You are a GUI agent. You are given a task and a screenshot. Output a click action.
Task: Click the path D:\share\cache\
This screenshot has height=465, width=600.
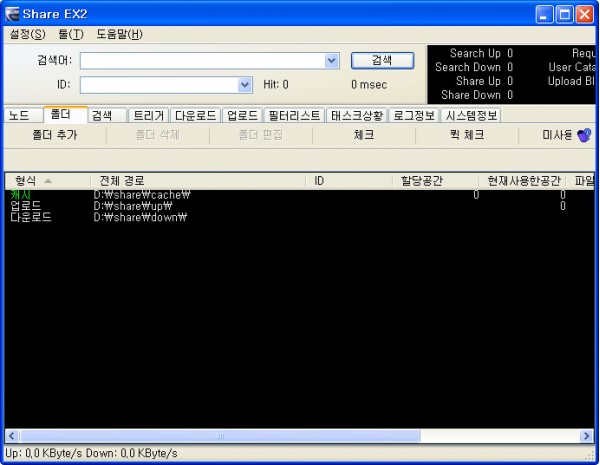tap(142, 195)
